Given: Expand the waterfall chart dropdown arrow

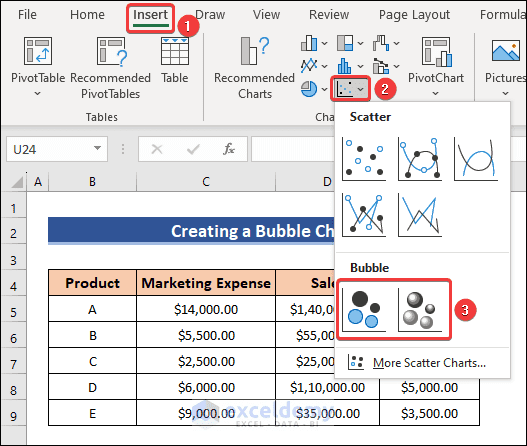Looking at the screenshot, I should pos(397,43).
